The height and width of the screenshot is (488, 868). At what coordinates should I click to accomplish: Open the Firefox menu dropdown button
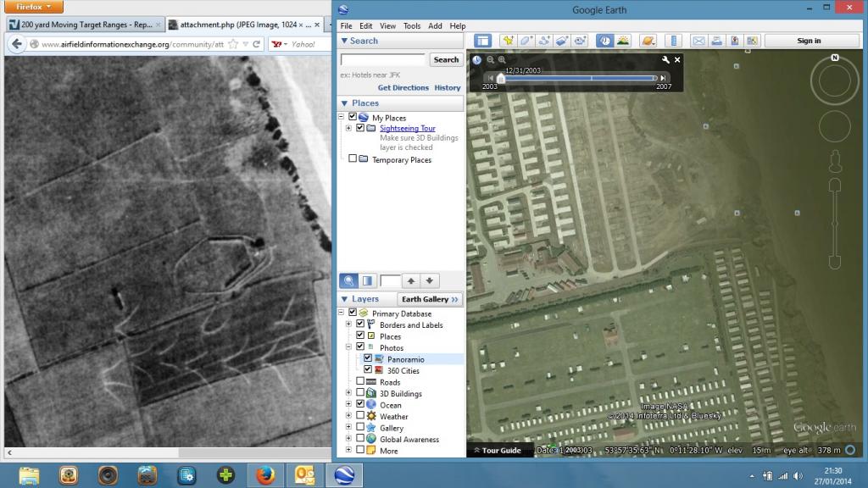pyautogui.click(x=33, y=7)
